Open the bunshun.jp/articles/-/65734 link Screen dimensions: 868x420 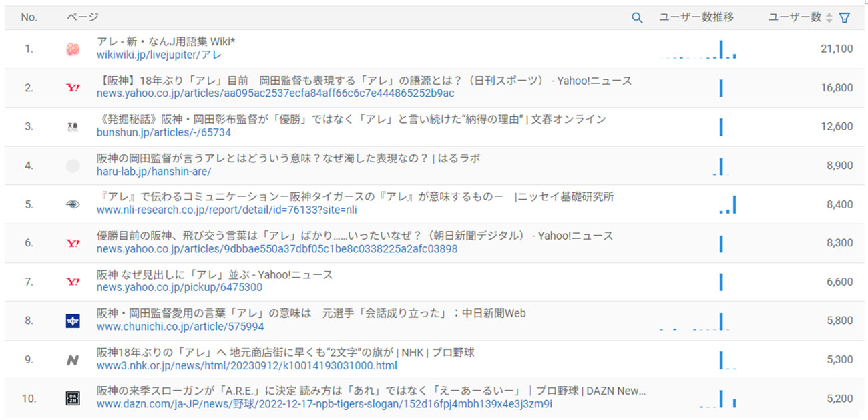coord(164,133)
